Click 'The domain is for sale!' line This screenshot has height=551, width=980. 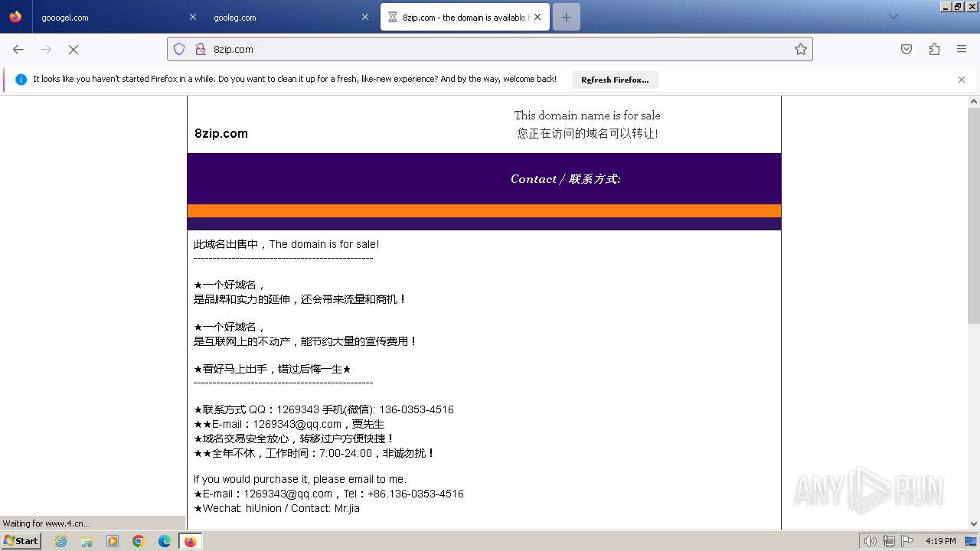pyautogui.click(x=286, y=244)
